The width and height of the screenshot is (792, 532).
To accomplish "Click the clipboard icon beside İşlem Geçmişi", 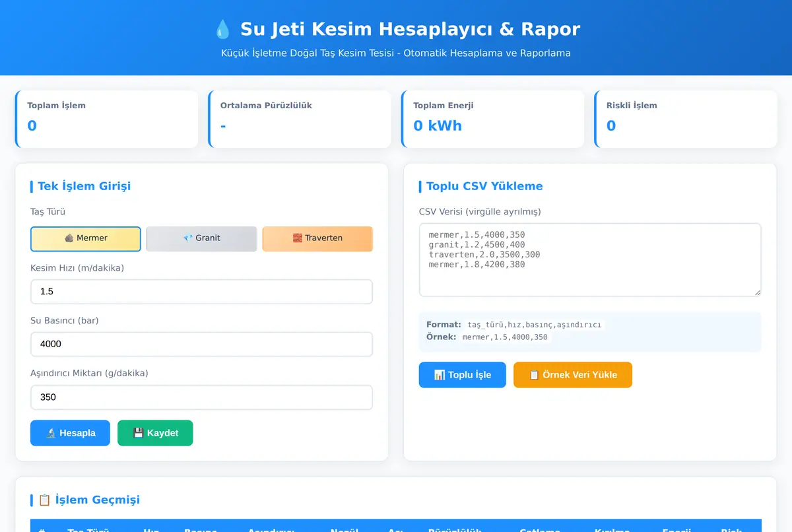I will tap(44, 500).
